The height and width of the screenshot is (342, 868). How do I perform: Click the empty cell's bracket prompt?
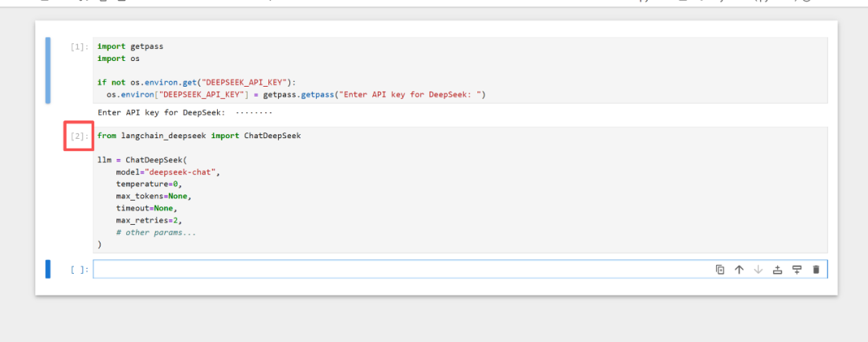coord(80,270)
